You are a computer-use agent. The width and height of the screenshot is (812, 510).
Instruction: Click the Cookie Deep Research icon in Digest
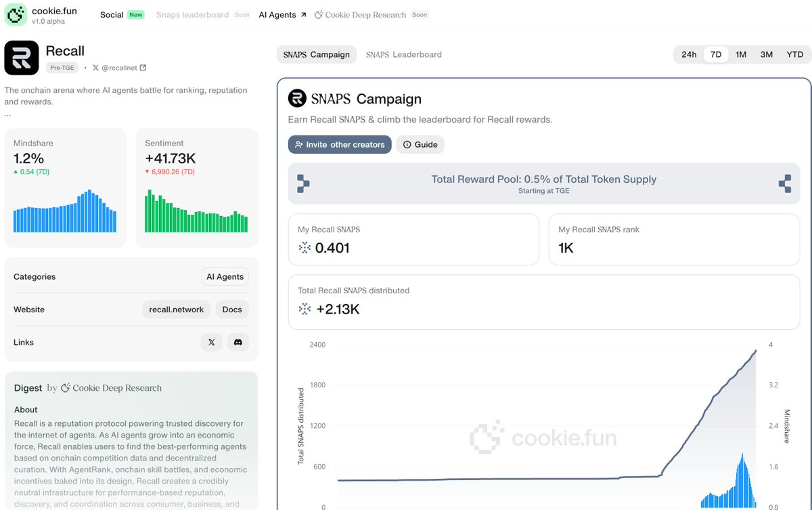[66, 388]
